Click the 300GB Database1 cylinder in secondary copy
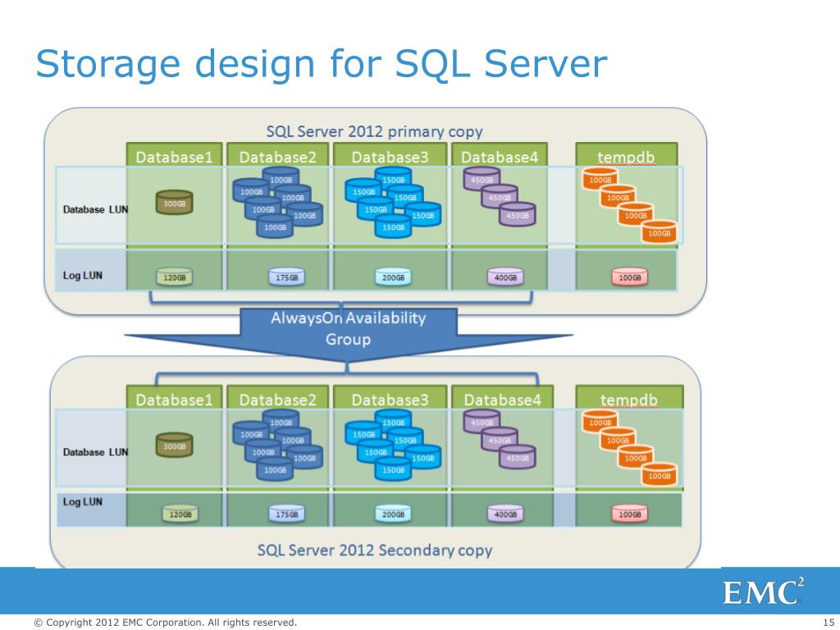The image size is (840, 630). click(x=174, y=445)
